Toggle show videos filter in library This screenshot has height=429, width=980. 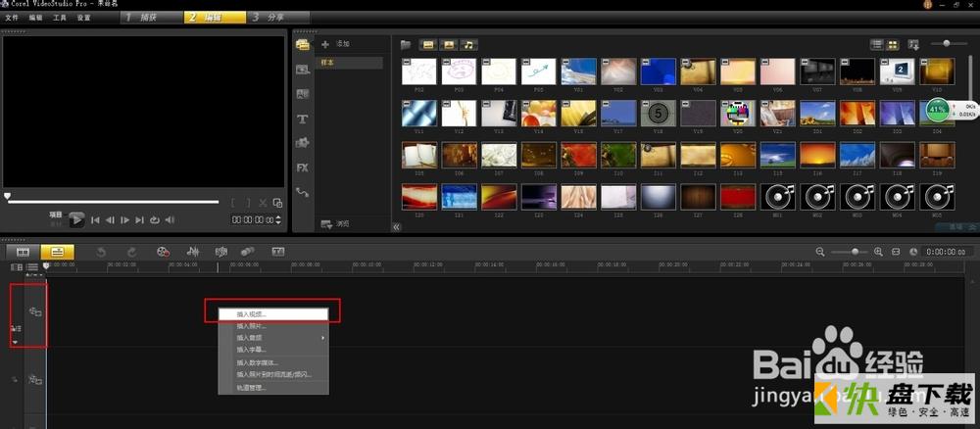pos(427,44)
